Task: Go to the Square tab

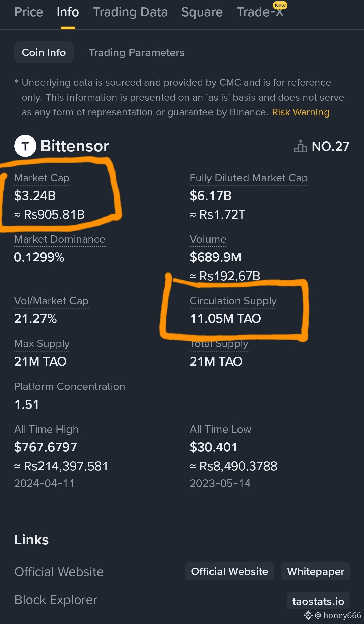Action: (202, 12)
